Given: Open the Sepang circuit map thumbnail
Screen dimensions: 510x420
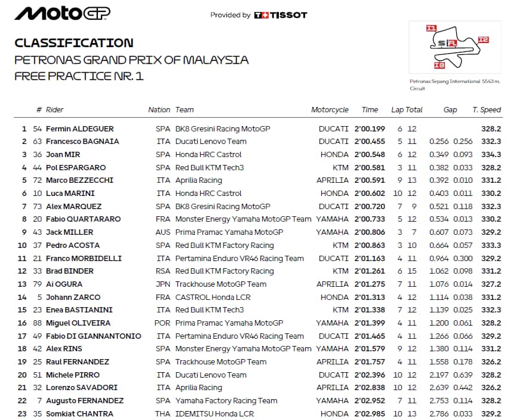Looking at the screenshot, I should (455, 47).
